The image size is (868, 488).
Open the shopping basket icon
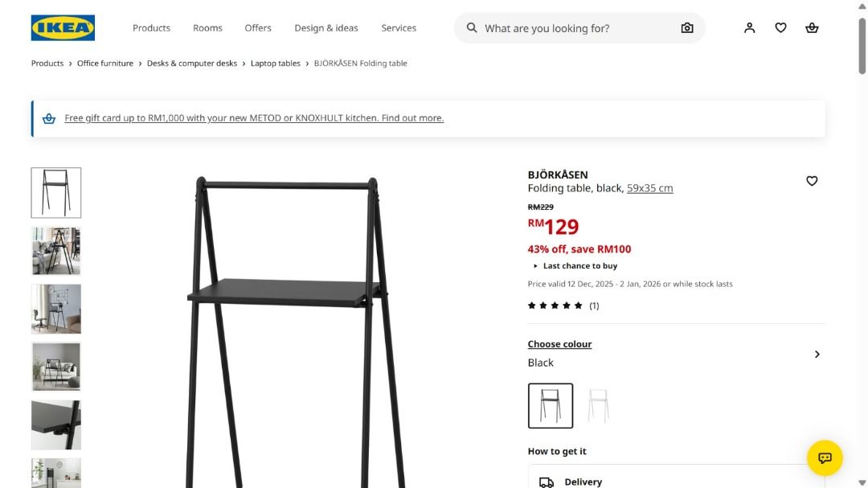click(x=812, y=28)
